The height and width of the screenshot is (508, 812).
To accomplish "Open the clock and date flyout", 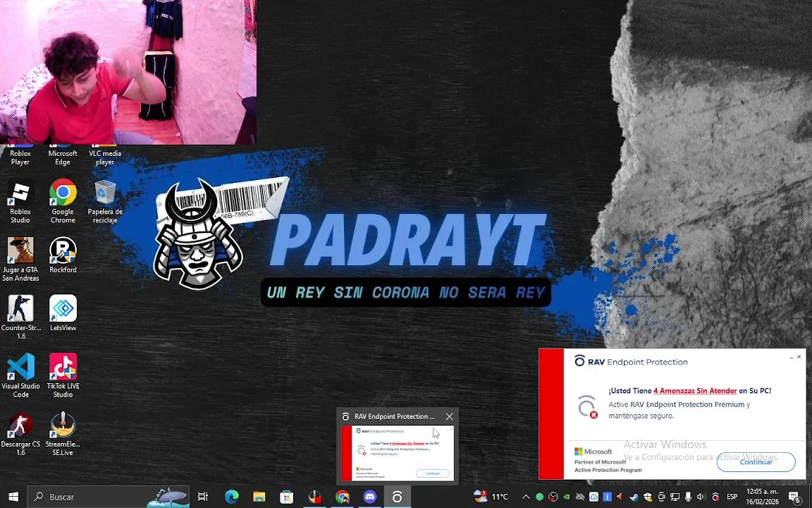I will tap(762, 497).
